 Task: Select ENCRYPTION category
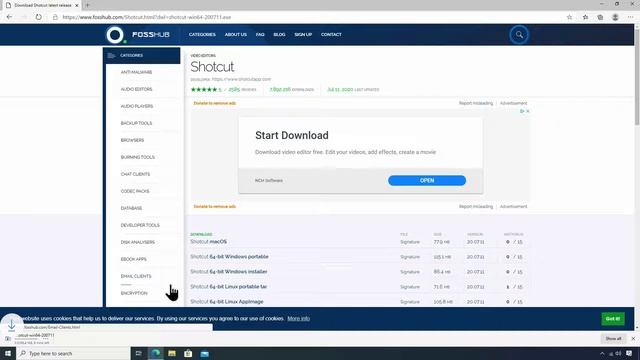pos(134,293)
